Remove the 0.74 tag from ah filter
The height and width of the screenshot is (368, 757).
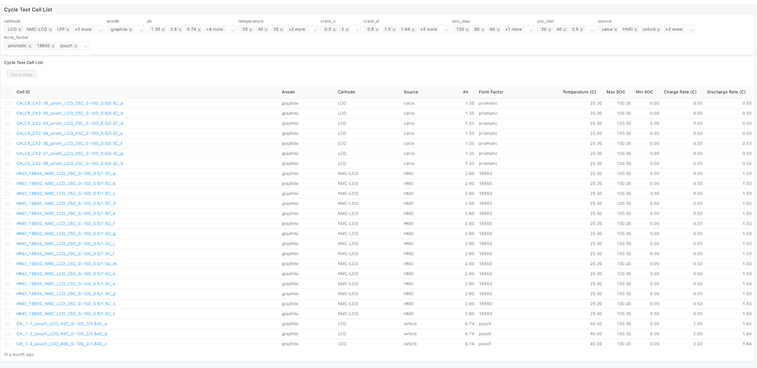click(x=199, y=29)
